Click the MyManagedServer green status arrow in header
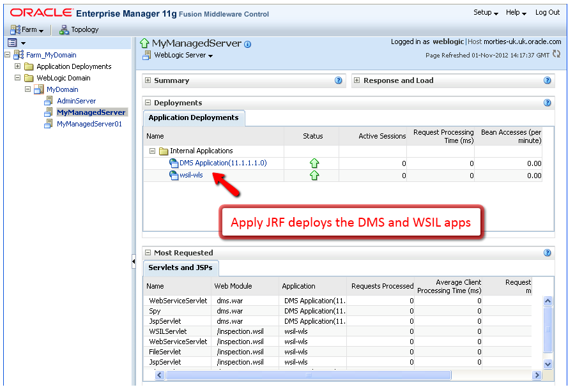Viewport: 575px width, 392px height. [144, 43]
